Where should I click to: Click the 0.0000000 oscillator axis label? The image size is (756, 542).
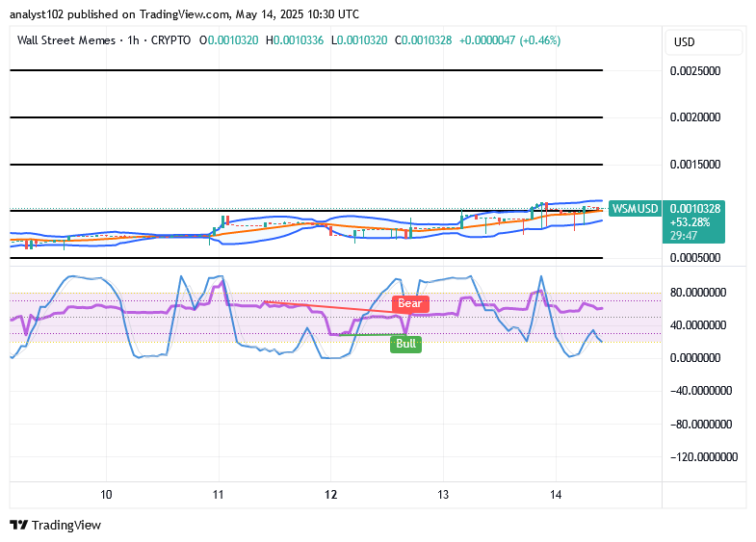[x=695, y=358]
